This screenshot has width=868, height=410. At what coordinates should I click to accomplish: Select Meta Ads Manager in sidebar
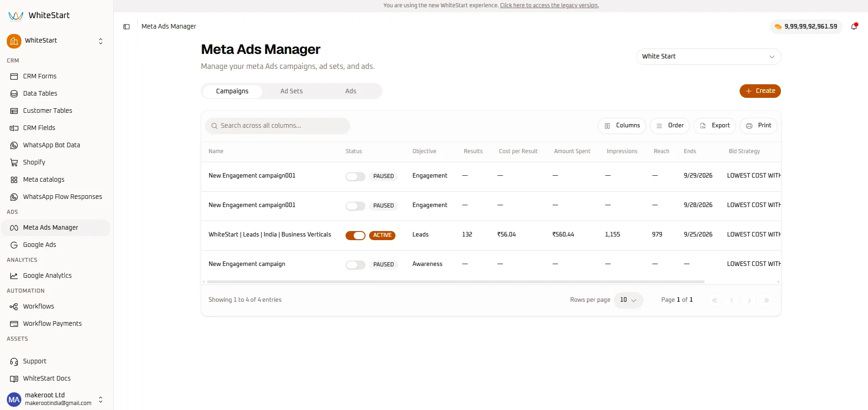[56, 228]
